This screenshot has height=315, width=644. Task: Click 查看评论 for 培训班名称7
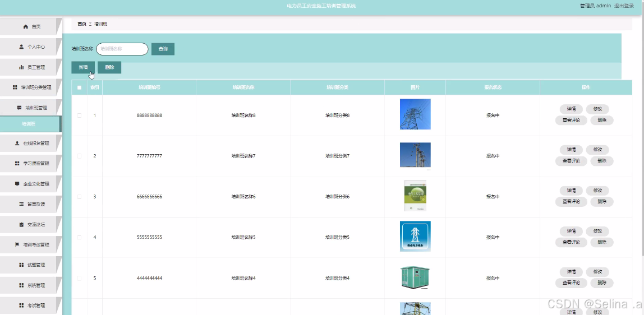tap(571, 161)
